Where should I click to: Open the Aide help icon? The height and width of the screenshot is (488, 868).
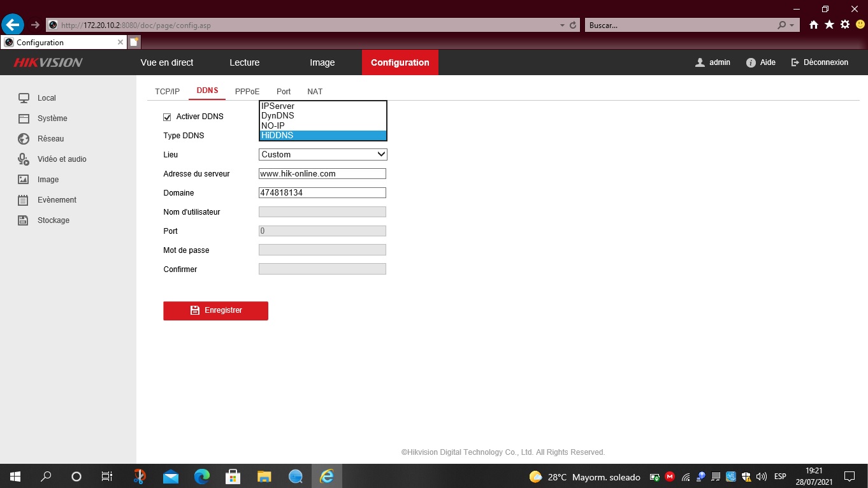pos(751,62)
